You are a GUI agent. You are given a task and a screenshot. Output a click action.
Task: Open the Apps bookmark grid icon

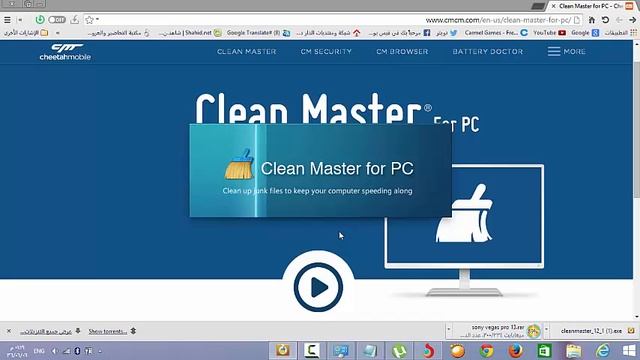(x=633, y=33)
